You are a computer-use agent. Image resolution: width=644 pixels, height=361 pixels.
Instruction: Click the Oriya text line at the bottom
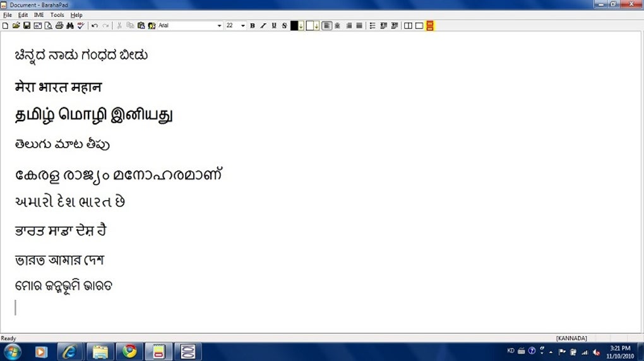coord(63,286)
